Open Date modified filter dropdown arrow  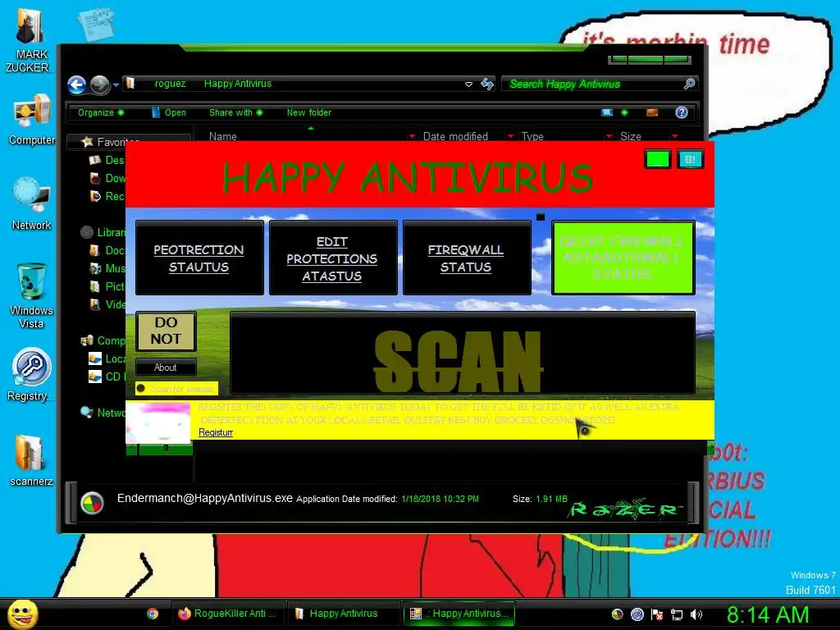pos(510,136)
